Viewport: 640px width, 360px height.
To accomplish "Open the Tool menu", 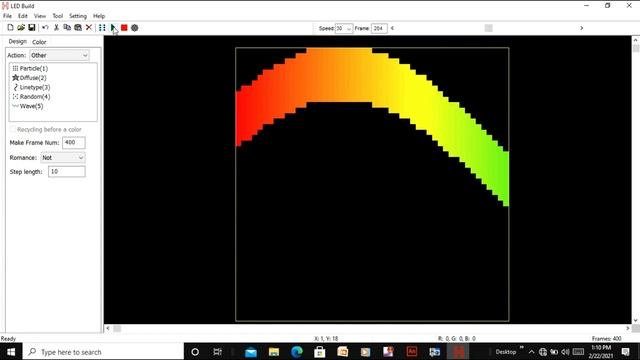I will [58, 16].
